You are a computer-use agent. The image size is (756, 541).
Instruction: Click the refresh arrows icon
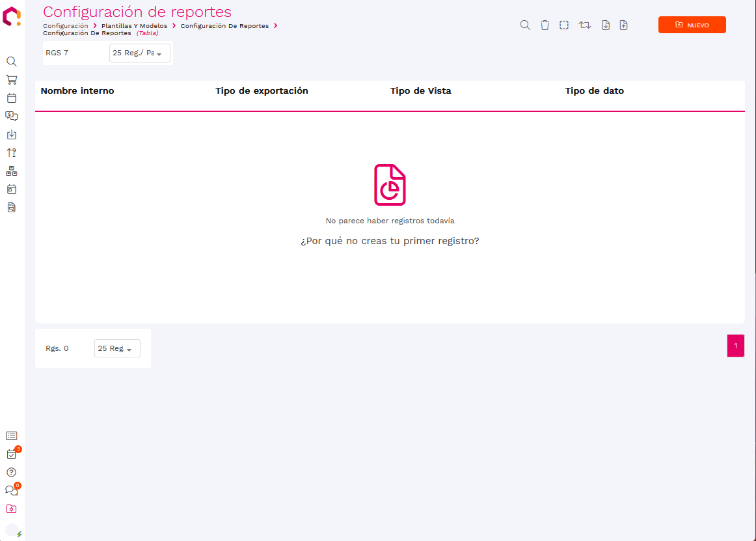click(x=585, y=25)
